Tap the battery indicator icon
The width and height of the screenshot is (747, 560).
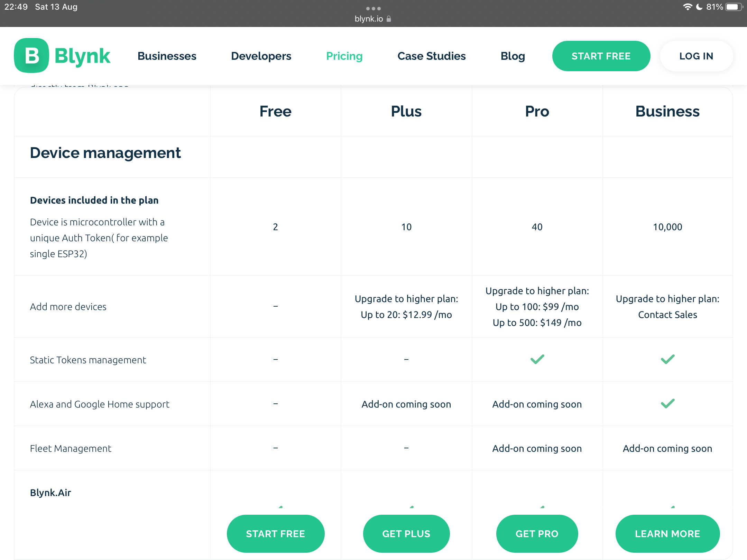tap(734, 7)
